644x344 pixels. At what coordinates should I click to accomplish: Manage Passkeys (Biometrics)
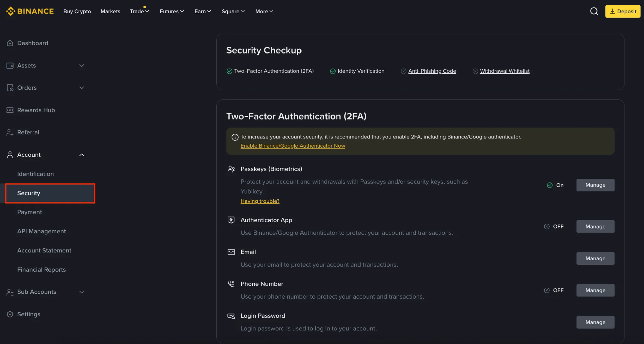point(595,185)
